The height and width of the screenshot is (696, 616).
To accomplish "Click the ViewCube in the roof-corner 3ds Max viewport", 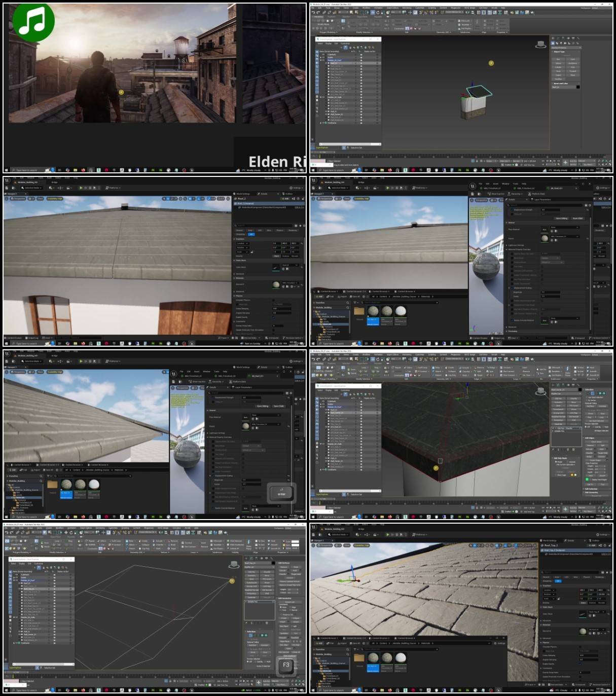I will click(540, 391).
